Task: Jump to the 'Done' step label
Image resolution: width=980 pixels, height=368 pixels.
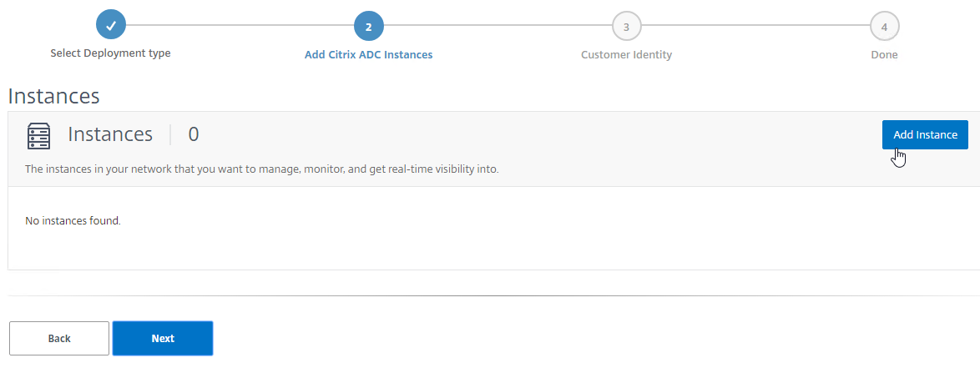Action: coord(884,55)
